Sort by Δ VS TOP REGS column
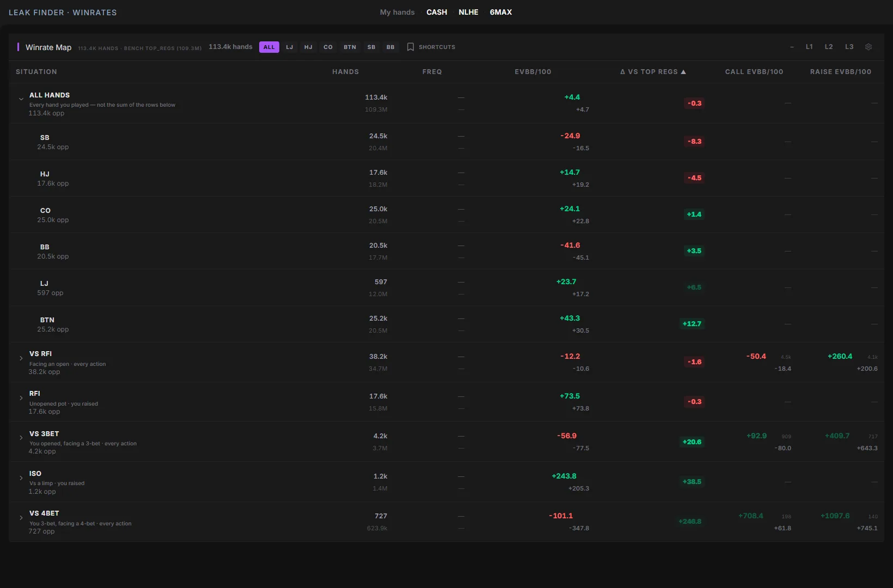Image resolution: width=893 pixels, height=588 pixels. (x=653, y=72)
